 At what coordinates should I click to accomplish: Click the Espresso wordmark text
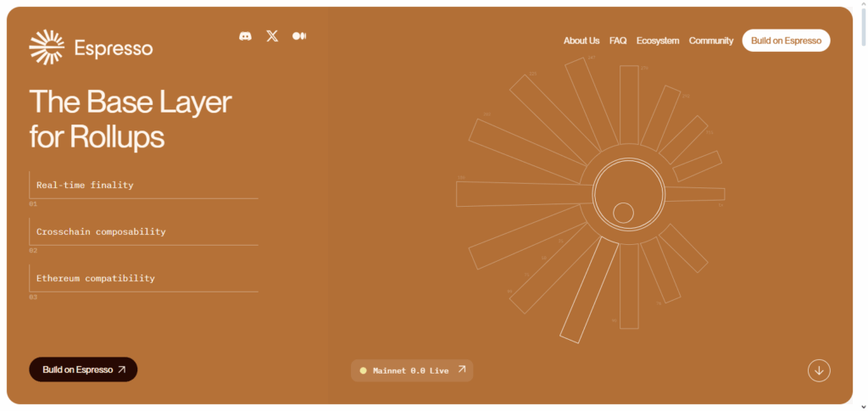(x=114, y=48)
